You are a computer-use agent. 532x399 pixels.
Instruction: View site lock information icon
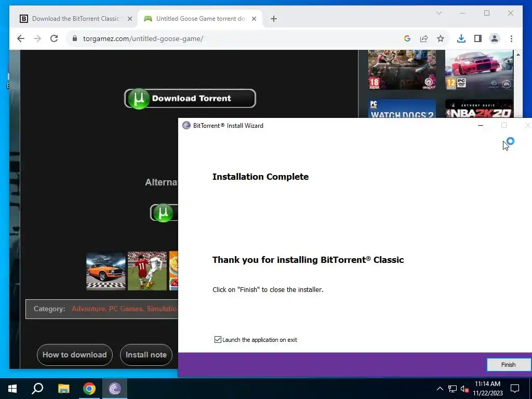[75, 38]
